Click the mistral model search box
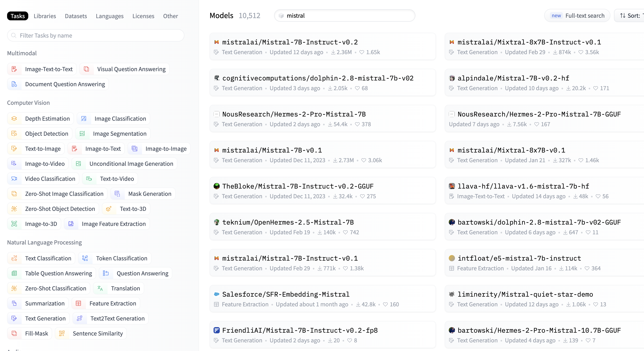 345,15
